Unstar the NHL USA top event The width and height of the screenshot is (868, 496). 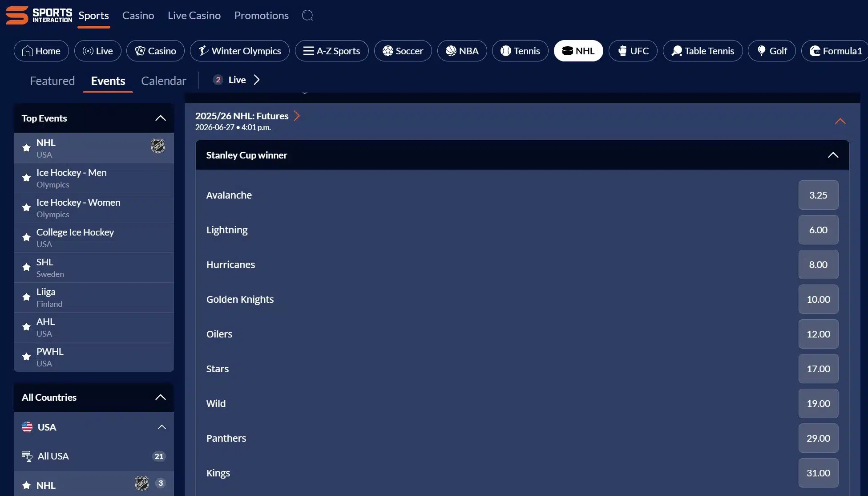pyautogui.click(x=26, y=148)
